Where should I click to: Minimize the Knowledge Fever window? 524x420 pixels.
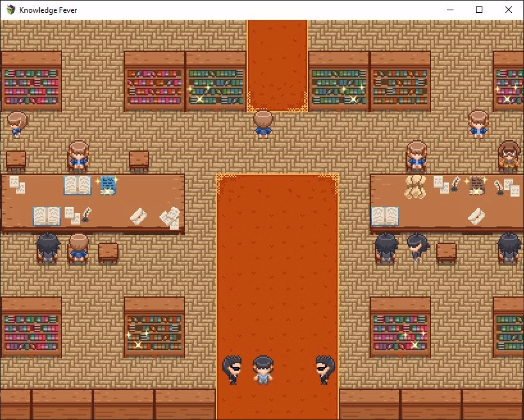point(450,10)
